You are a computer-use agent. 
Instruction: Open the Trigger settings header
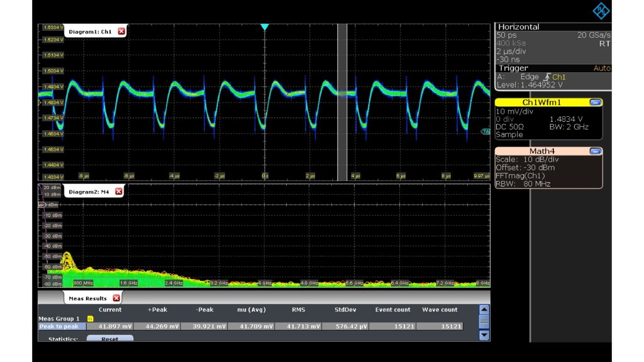click(x=514, y=68)
